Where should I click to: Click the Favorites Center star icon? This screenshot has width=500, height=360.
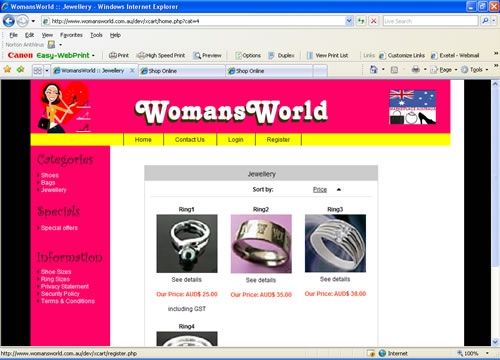(7, 69)
